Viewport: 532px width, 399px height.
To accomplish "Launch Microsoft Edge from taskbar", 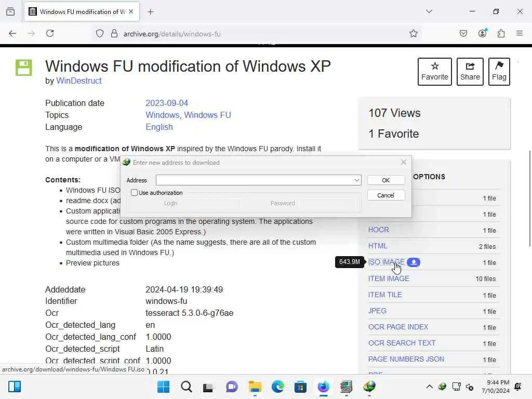I will (x=277, y=387).
